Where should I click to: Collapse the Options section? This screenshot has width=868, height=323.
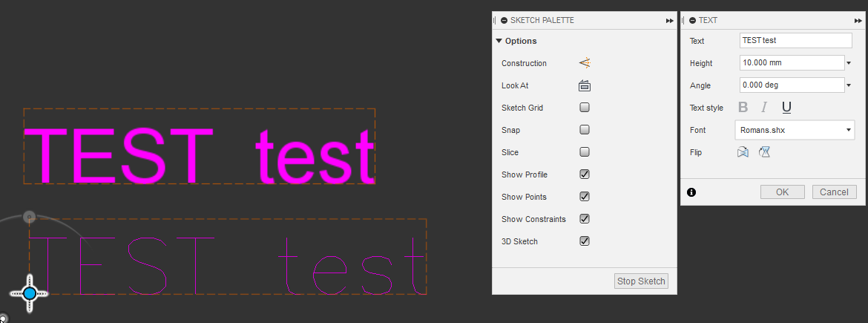click(499, 41)
